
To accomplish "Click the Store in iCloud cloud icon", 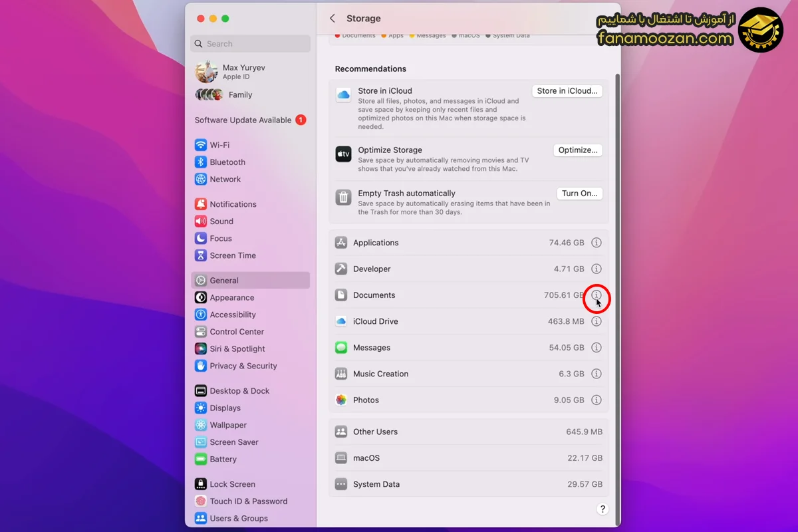I will pos(343,95).
